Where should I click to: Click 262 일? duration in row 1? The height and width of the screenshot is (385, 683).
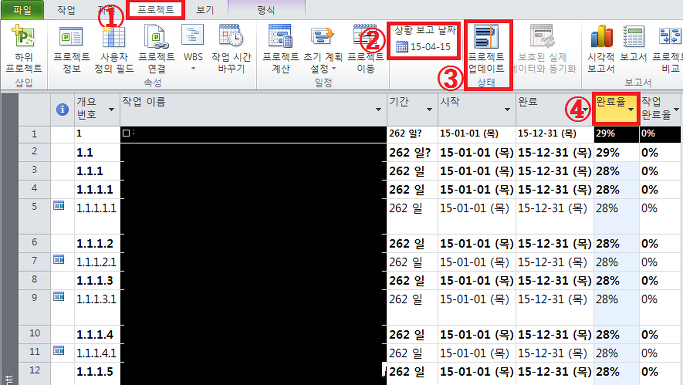pos(412,134)
